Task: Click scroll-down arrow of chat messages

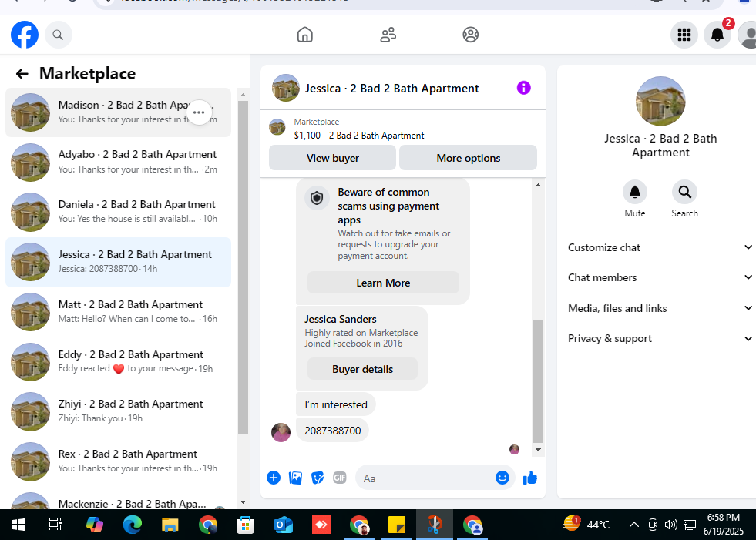Action: (x=538, y=450)
